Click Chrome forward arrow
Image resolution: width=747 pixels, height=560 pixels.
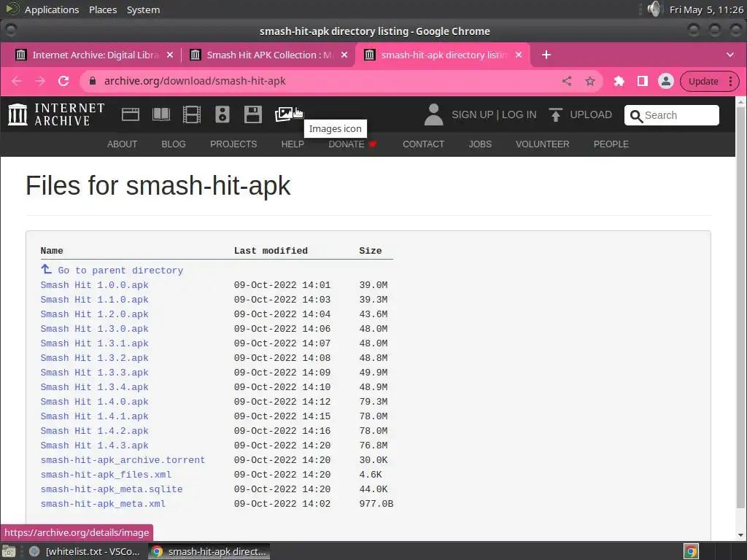[x=40, y=81]
